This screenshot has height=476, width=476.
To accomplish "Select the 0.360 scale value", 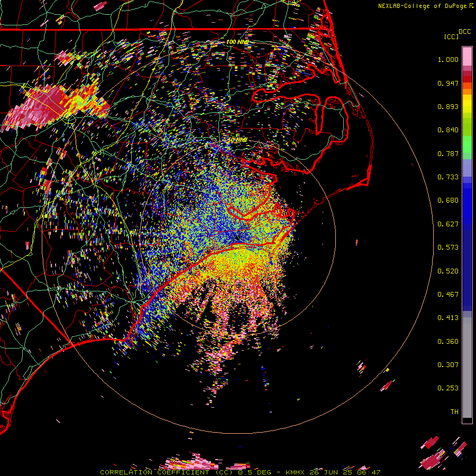I will point(448,342).
